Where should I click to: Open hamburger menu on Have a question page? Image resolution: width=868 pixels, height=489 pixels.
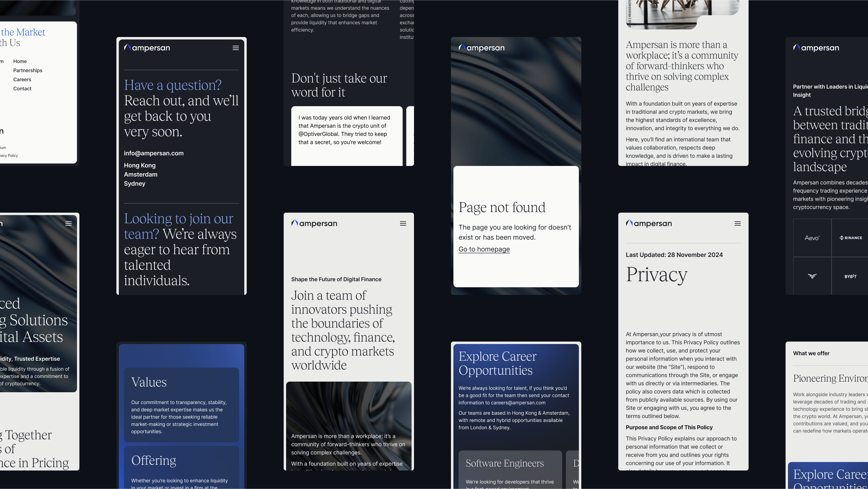(x=235, y=48)
